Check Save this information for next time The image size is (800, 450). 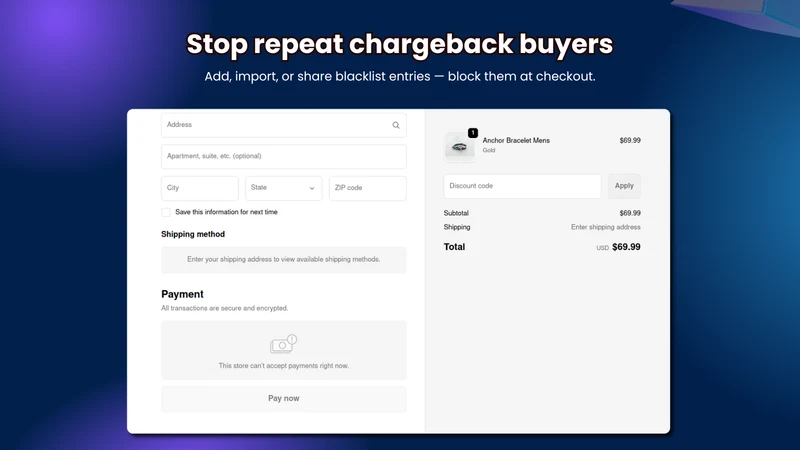[x=166, y=212]
